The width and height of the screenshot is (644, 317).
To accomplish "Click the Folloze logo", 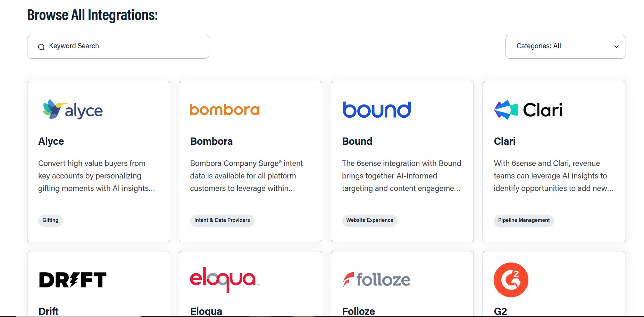I will [377, 280].
